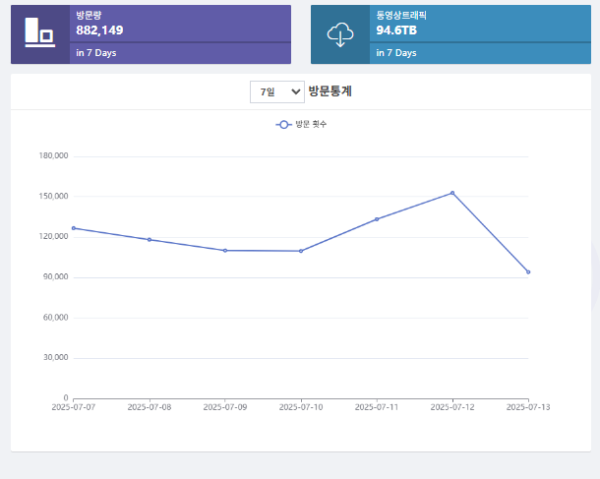
Task: Click the 2025-07-10 x-axis date label
Action: tap(301, 408)
